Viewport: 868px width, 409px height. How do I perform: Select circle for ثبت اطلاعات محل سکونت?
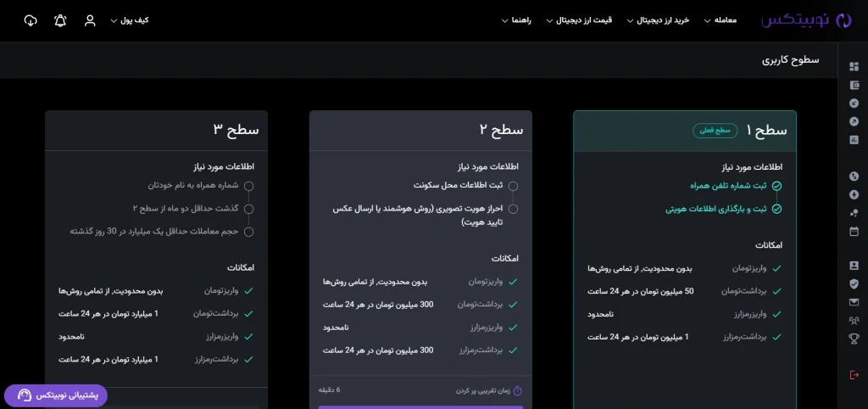coord(513,186)
